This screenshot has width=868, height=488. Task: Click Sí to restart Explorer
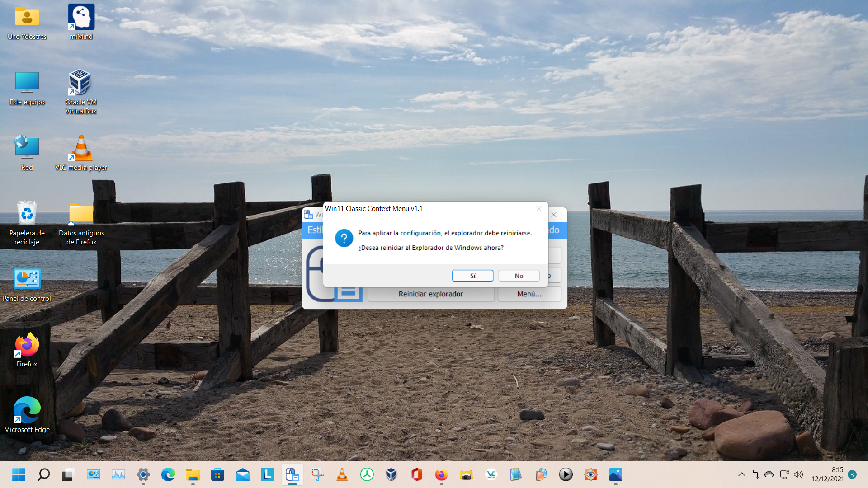472,276
